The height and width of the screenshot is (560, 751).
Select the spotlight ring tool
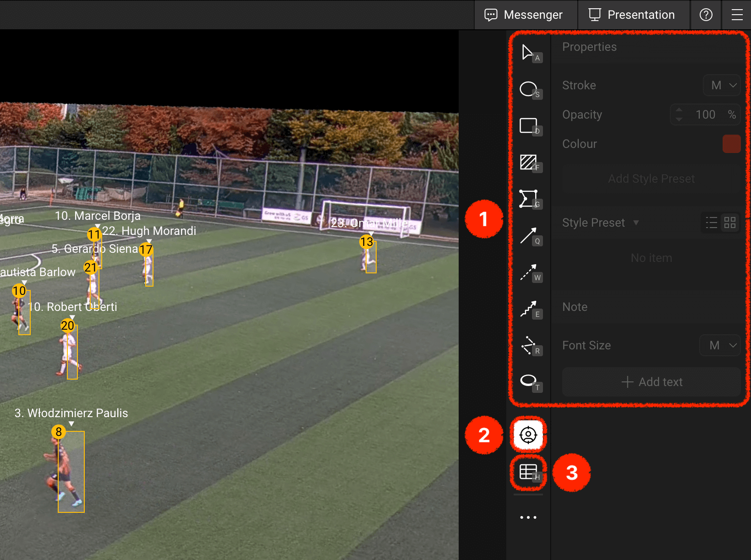530,382
